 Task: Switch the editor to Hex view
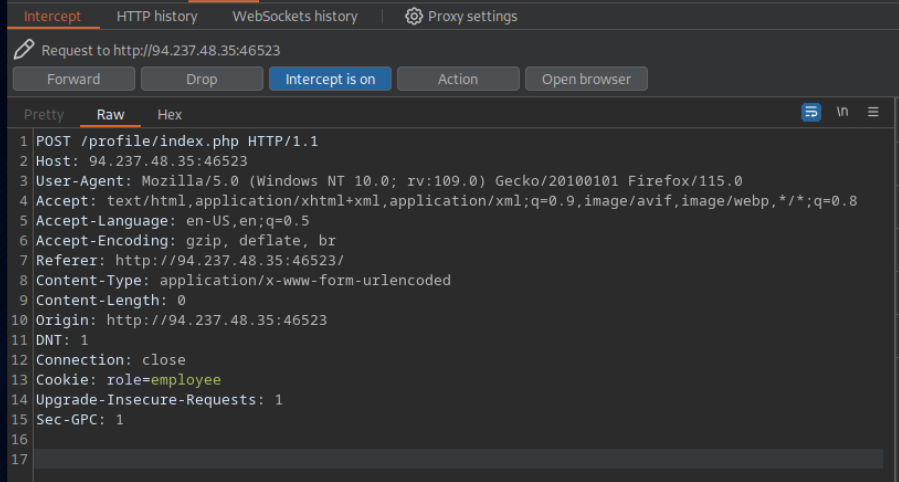point(170,115)
